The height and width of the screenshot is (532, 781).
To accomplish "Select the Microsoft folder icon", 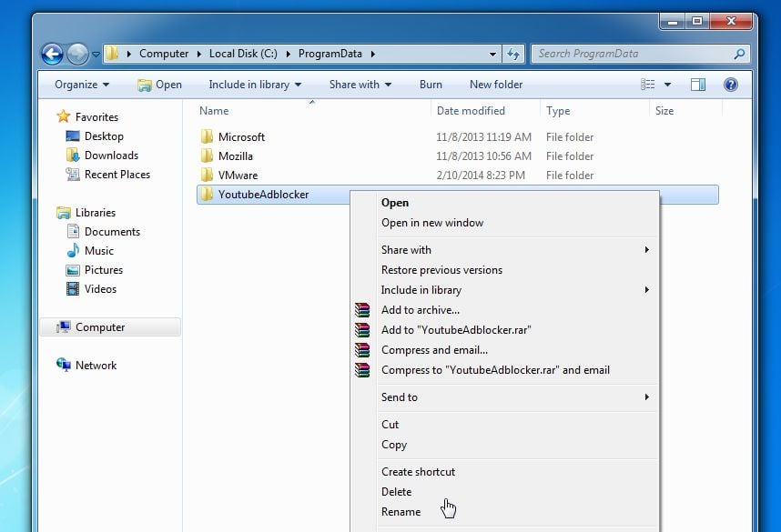I will coord(207,136).
